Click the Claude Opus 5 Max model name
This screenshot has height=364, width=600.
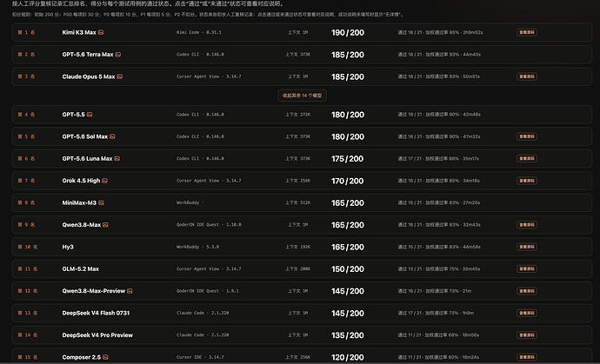click(x=89, y=76)
